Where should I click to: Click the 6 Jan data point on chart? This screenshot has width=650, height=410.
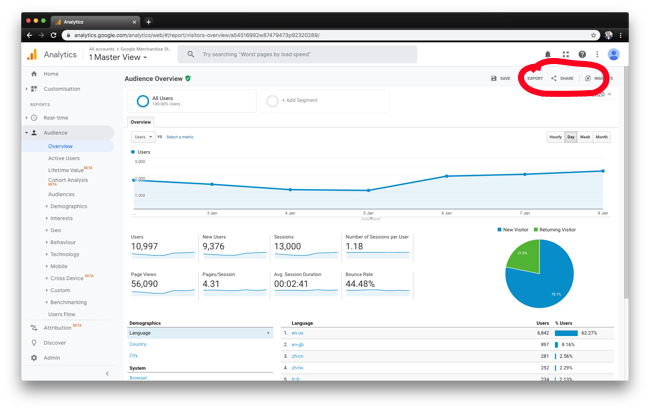446,176
